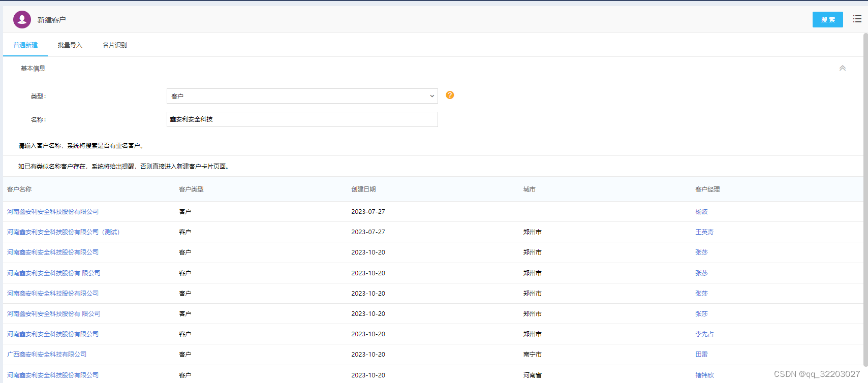Click the 城市 column header
This screenshot has width=868, height=383.
tap(530, 189)
